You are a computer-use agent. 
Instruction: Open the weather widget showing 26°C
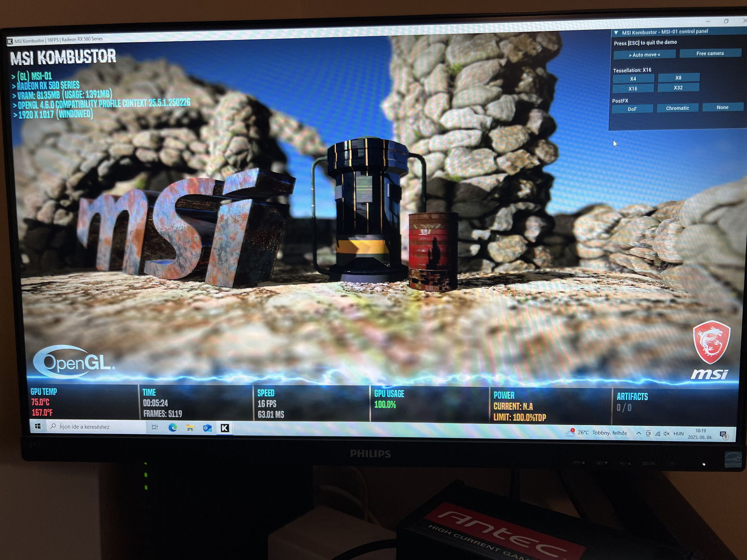click(596, 432)
